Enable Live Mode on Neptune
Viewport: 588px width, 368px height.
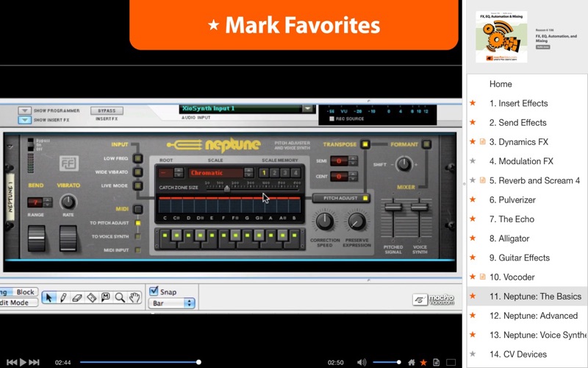(138, 185)
